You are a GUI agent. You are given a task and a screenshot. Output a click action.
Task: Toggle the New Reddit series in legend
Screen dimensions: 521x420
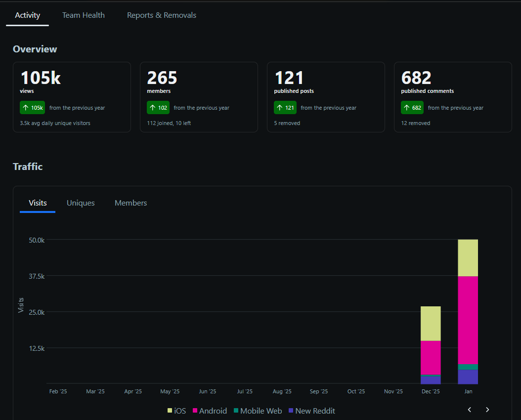pos(311,411)
